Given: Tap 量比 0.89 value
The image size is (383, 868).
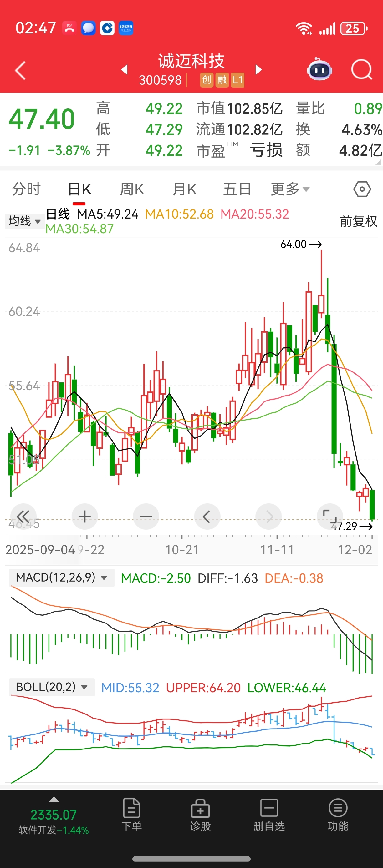Looking at the screenshot, I should click(x=339, y=108).
